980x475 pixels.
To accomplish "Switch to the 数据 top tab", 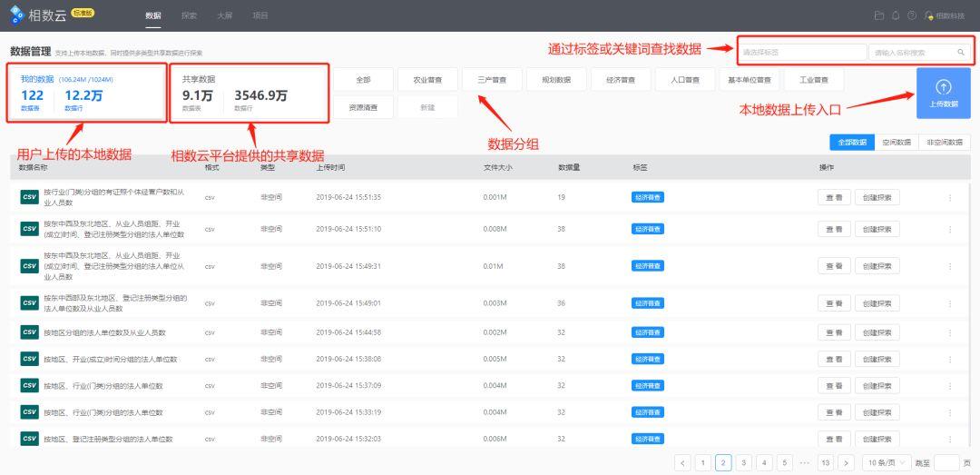I will pos(152,15).
